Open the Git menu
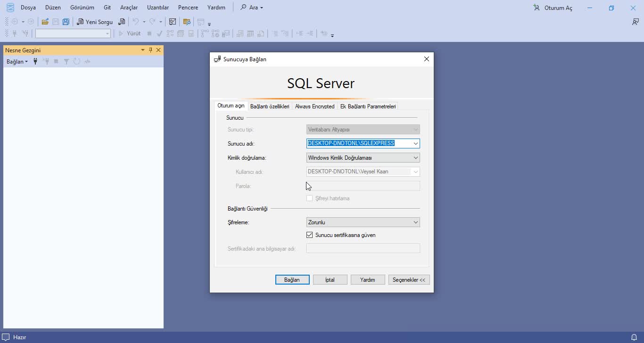 (x=107, y=8)
